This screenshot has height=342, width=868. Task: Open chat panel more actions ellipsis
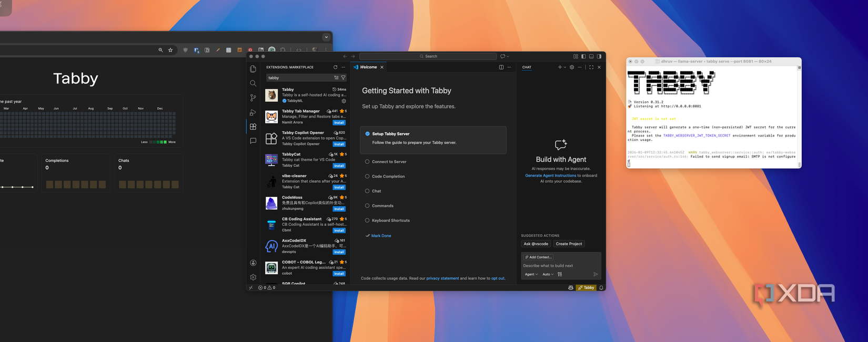[580, 67]
